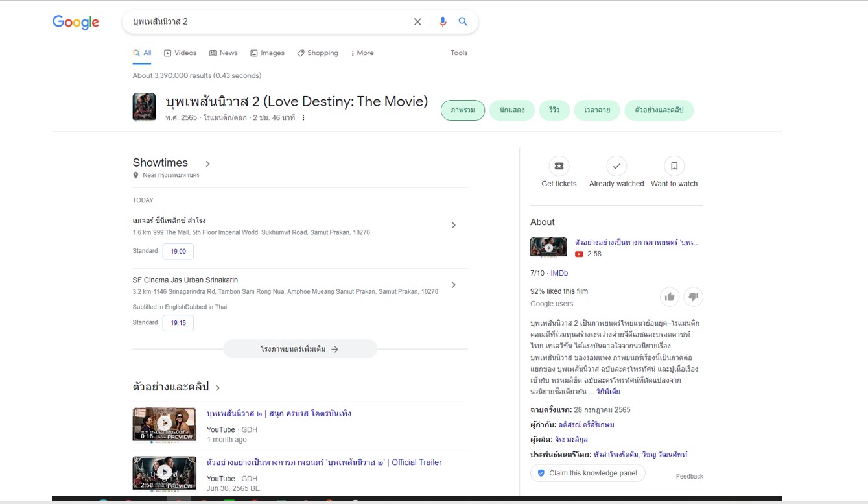Viewport: 868px width, 504px height.
Task: Start voice search with the microphone icon
Action: [x=443, y=22]
